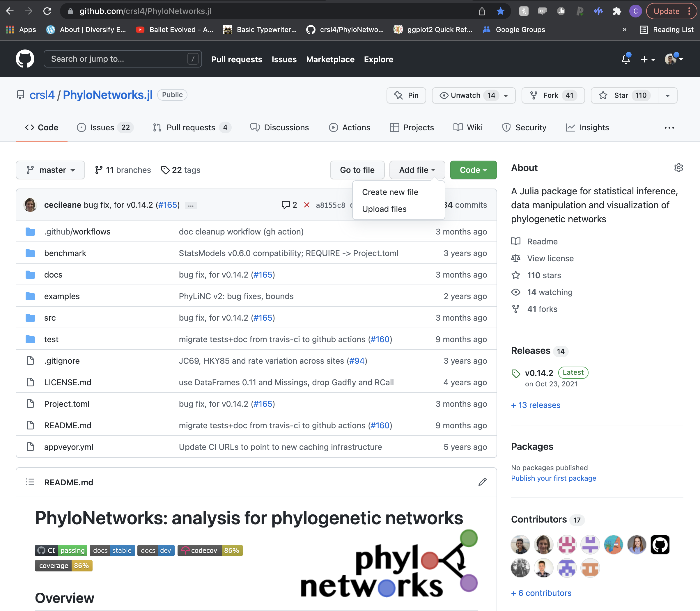Open the green Code dropdown

tap(473, 170)
